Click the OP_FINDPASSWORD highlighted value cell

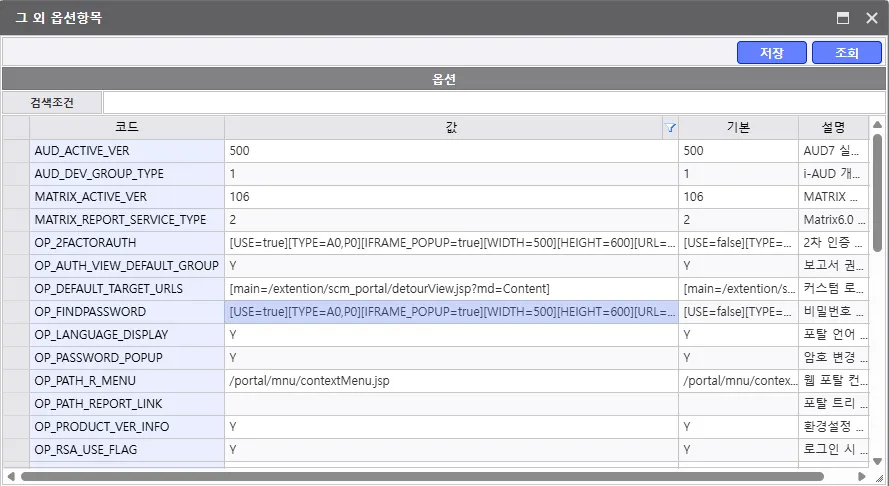click(450, 312)
